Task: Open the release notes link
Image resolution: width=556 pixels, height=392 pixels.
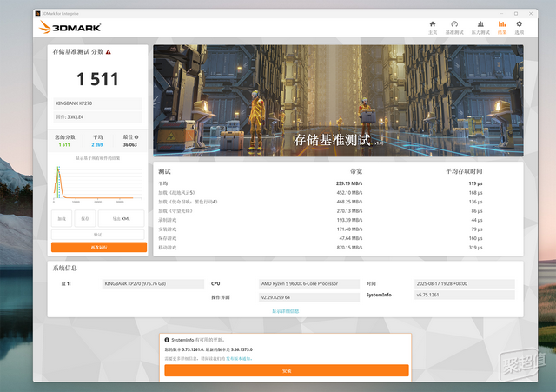Action: 240,359
